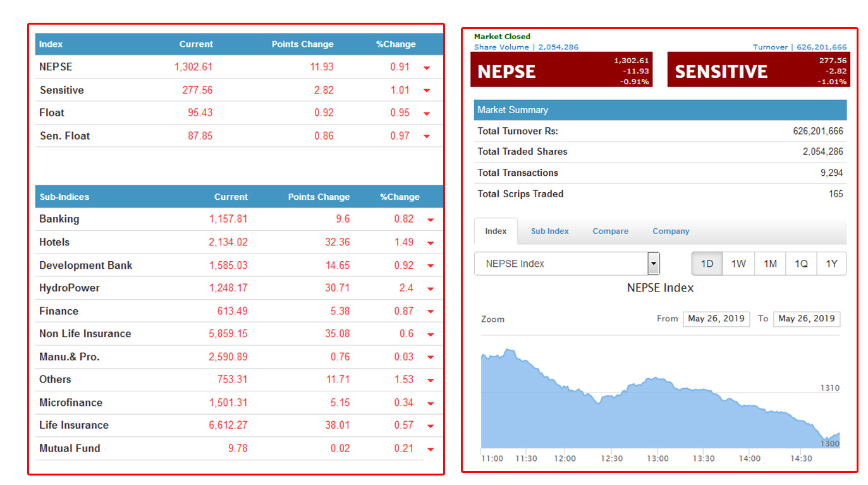The height and width of the screenshot is (485, 868).
Task: Click the down arrow in Development Bank row
Action: click(431, 266)
